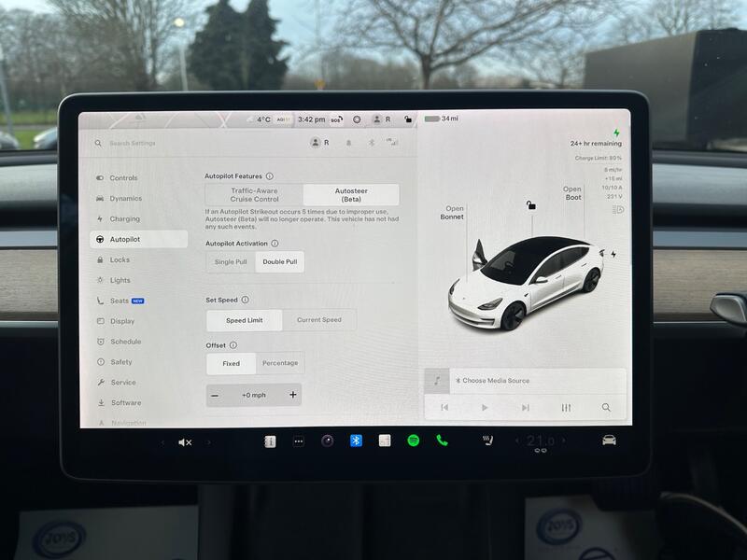Choose Double Pull autopilot activation
Screen dimensions: 747x560
tap(279, 262)
